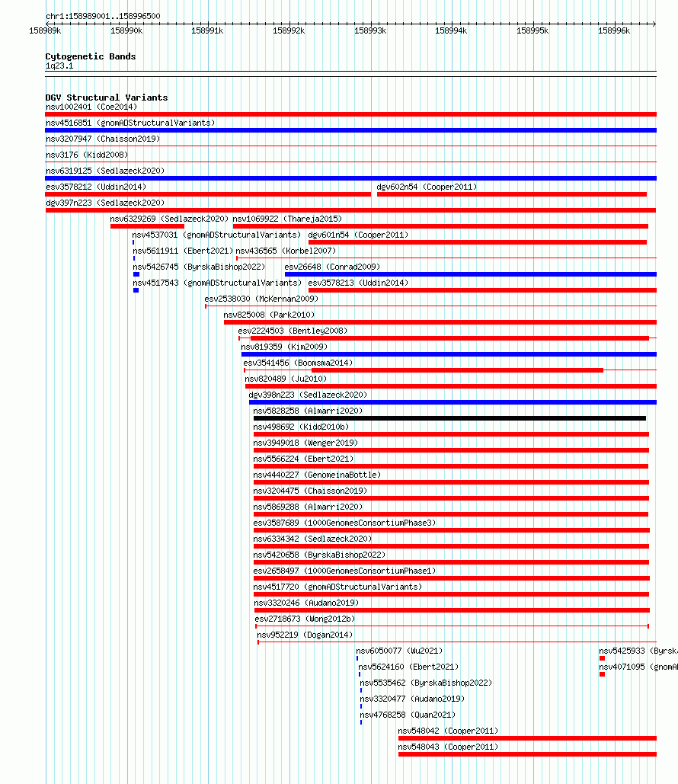Click the small red nsv5425933 variant box
This screenshot has width=678, height=784.
[602, 658]
